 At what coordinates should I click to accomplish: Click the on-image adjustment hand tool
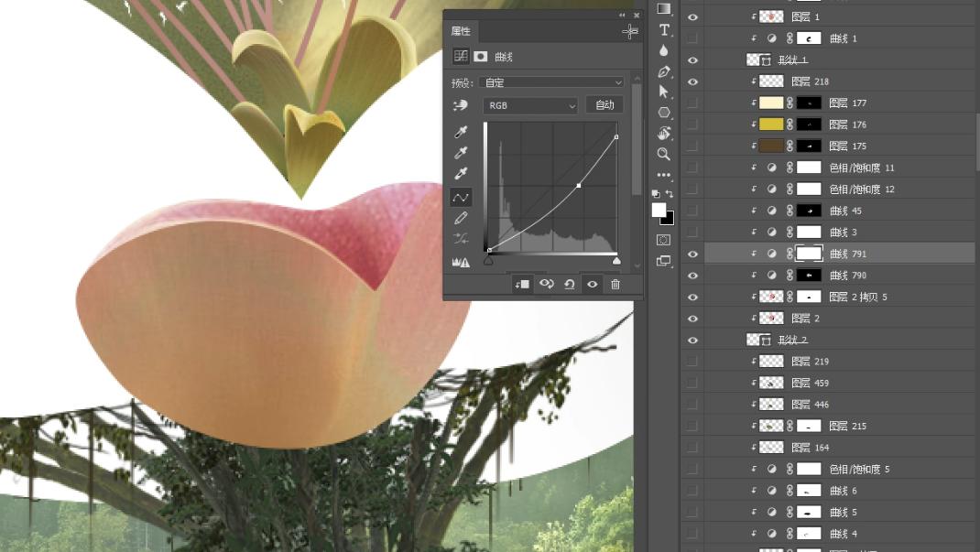[x=461, y=105]
